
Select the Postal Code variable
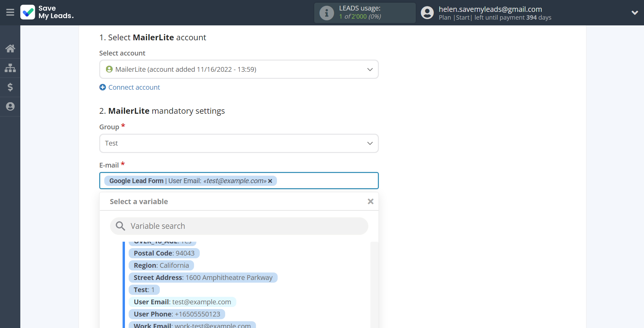pyautogui.click(x=164, y=253)
